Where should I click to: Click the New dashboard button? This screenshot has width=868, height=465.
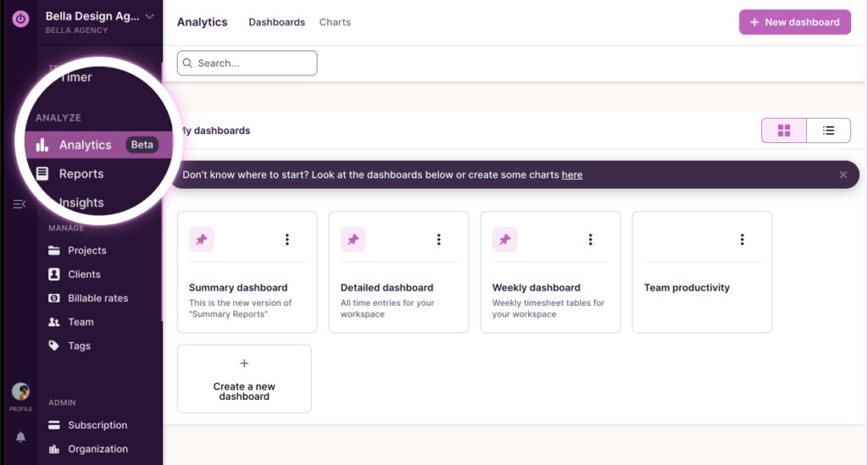(795, 22)
